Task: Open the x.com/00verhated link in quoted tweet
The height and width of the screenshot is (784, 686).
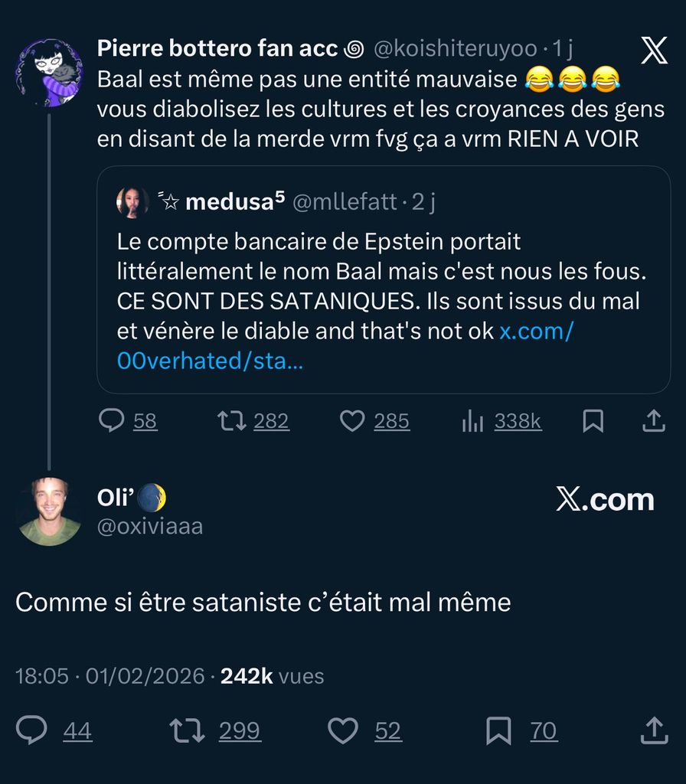Action: [344, 346]
